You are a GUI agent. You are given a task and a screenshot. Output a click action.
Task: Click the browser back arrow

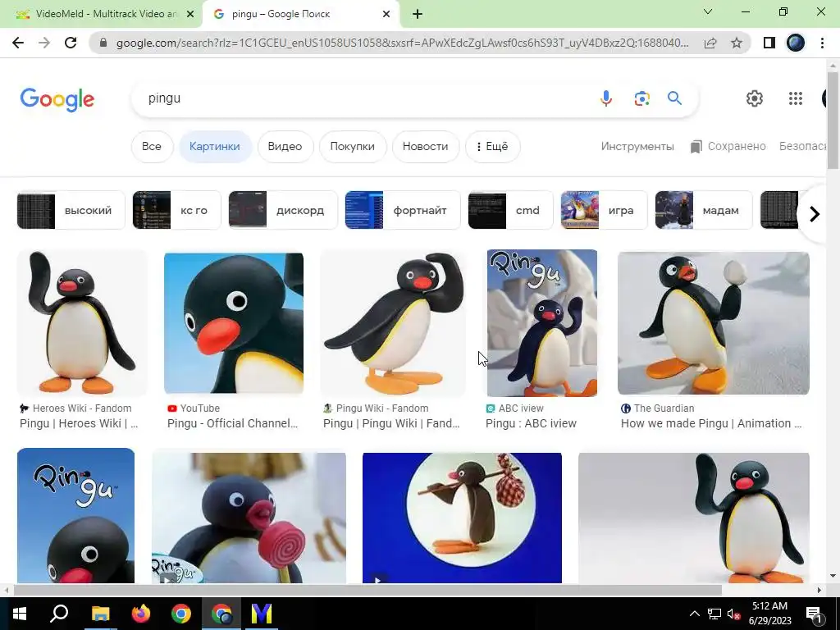tap(18, 43)
